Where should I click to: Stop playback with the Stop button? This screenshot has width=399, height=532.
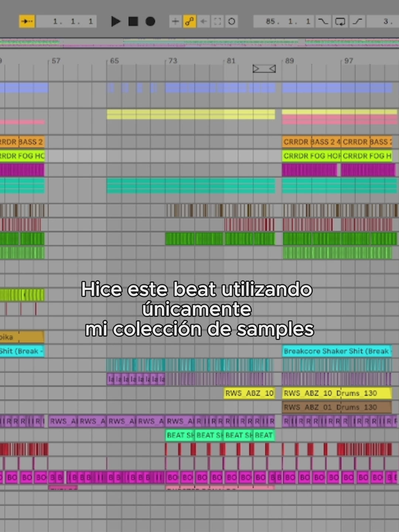click(x=133, y=21)
